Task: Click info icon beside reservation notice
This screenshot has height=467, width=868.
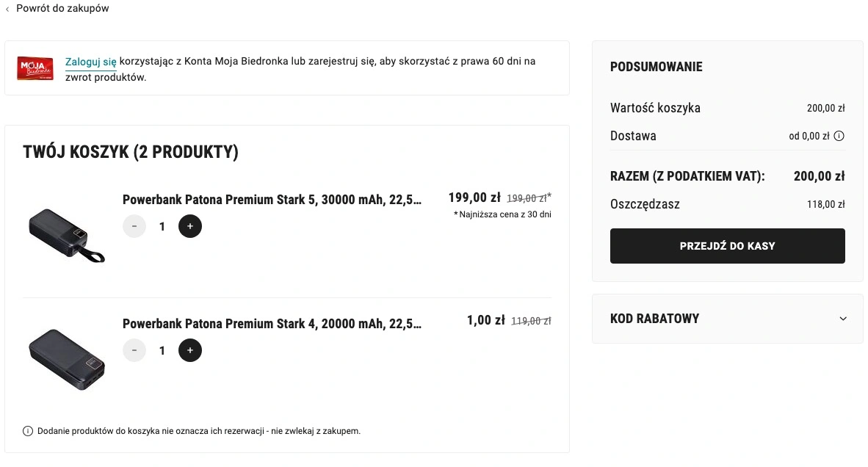Action: point(28,431)
